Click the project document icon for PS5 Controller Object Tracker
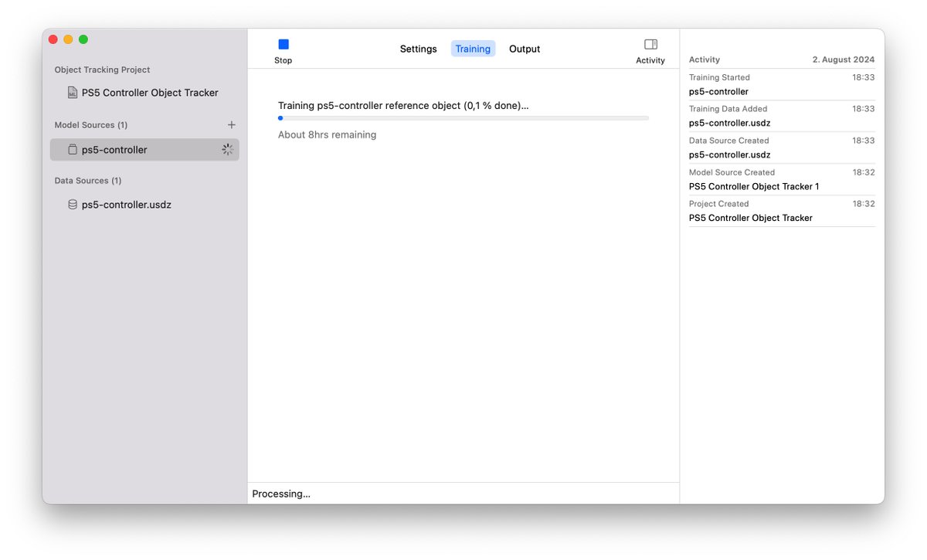 point(73,93)
